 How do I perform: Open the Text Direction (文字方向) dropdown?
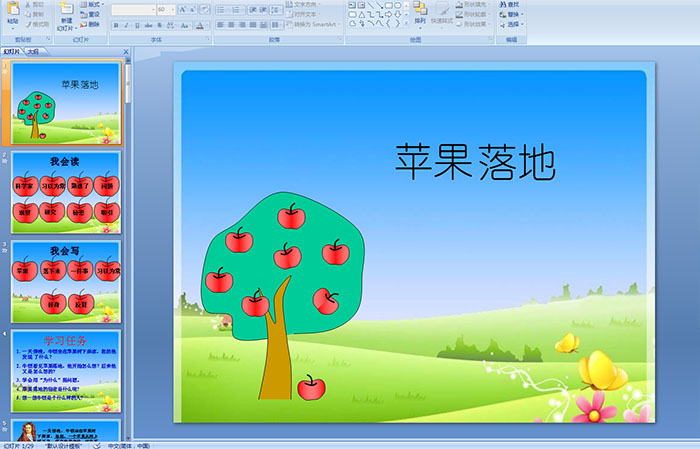[303, 4]
